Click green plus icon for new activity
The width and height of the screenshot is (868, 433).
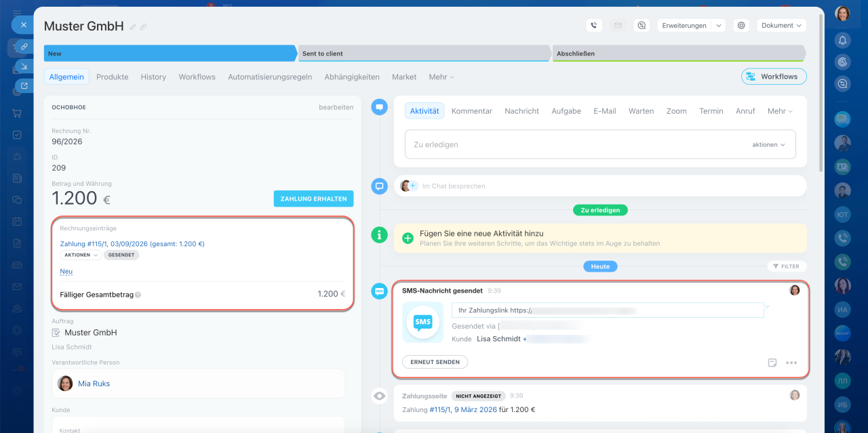click(408, 238)
